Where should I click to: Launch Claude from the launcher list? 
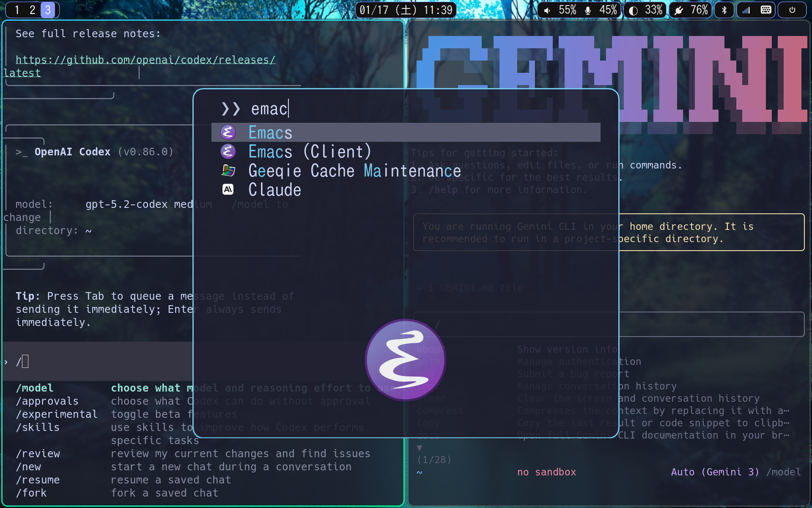(275, 190)
